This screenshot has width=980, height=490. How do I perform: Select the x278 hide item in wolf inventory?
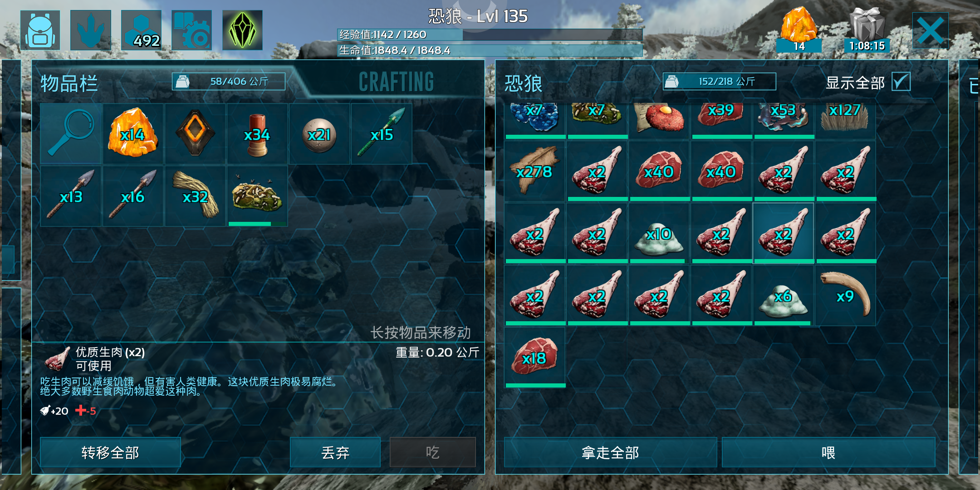click(x=535, y=171)
